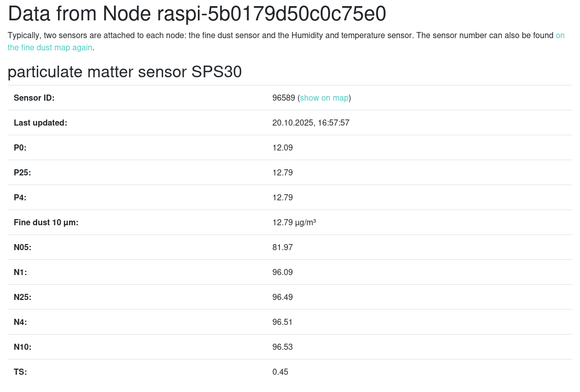Viewport: 580px width, 392px height.
Task: Click the N05 value 81.97
Action: 282,247
